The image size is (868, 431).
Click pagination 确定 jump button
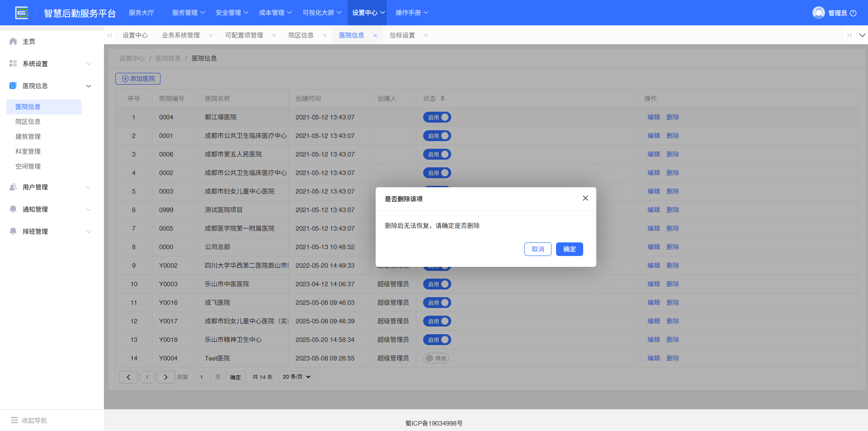coord(235,377)
